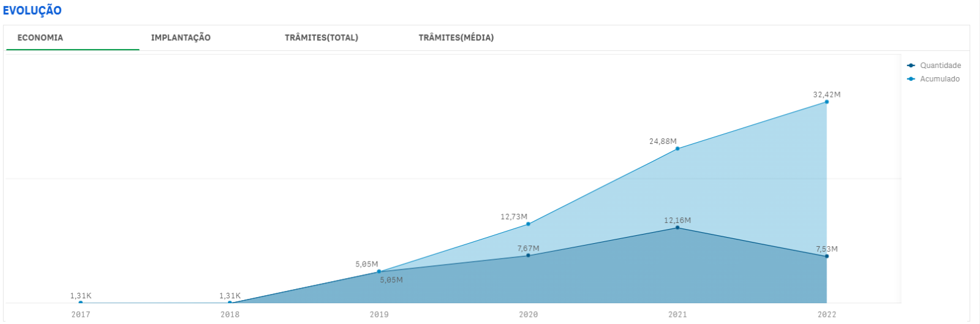Screen dimensions: 980x324
Task: Click the 12,73M Acumulado point
Action: (x=528, y=224)
